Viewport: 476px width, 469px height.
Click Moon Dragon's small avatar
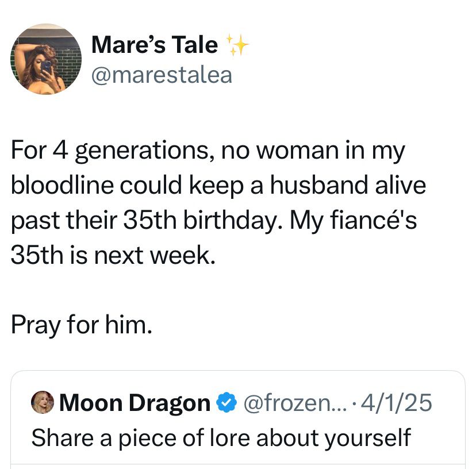pyautogui.click(x=43, y=402)
